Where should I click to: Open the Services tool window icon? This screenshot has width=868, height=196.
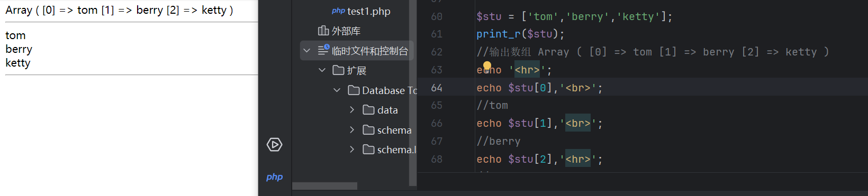click(274, 144)
